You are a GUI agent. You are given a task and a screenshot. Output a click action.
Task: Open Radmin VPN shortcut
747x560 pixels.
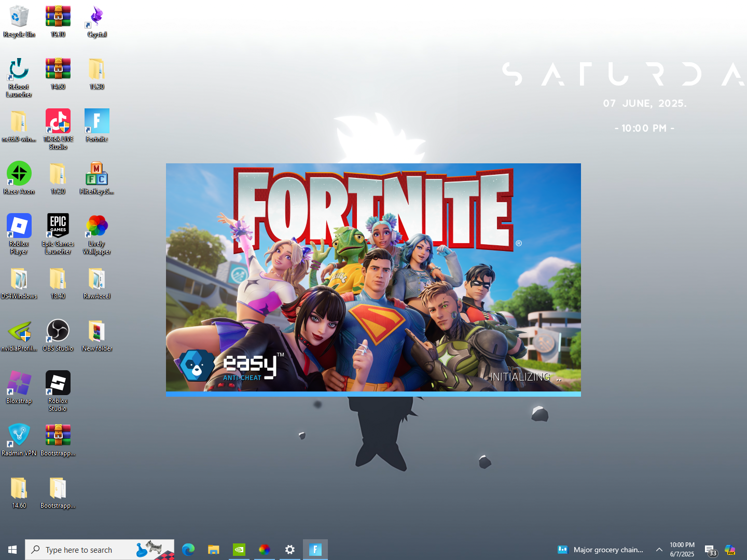pyautogui.click(x=19, y=440)
